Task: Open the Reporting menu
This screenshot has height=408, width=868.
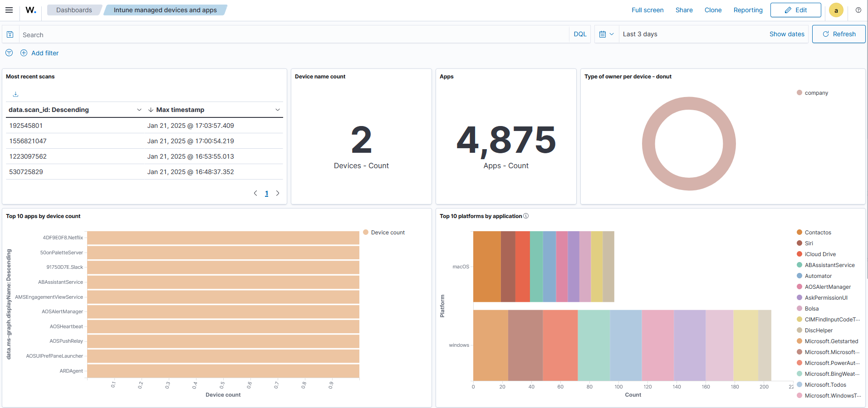Action: coord(748,10)
